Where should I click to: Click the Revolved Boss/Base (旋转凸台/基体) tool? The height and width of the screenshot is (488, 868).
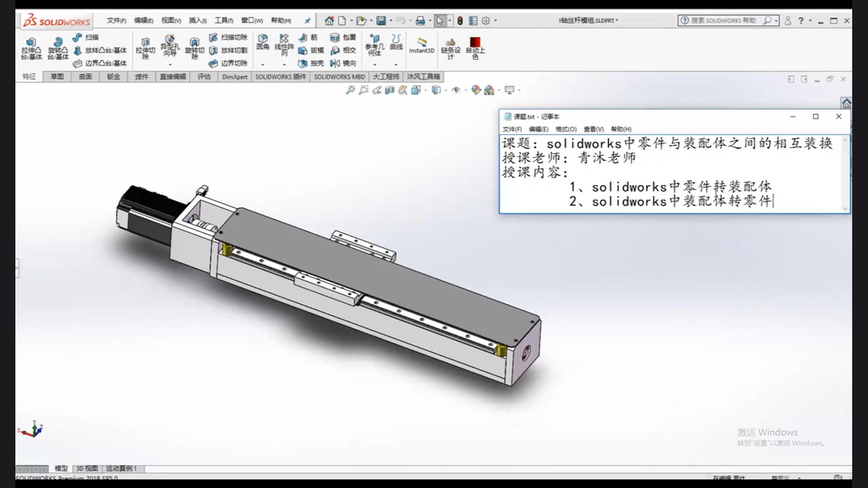tap(58, 49)
